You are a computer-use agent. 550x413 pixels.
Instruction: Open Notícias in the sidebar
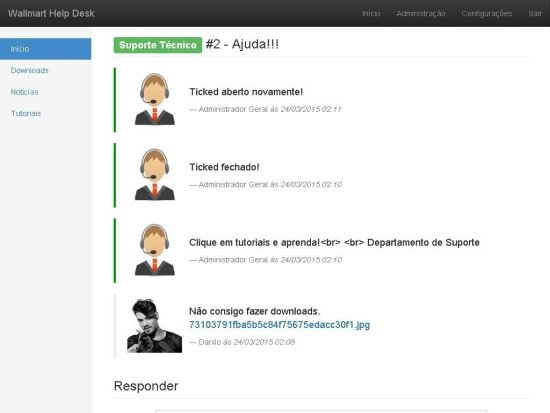click(x=24, y=92)
